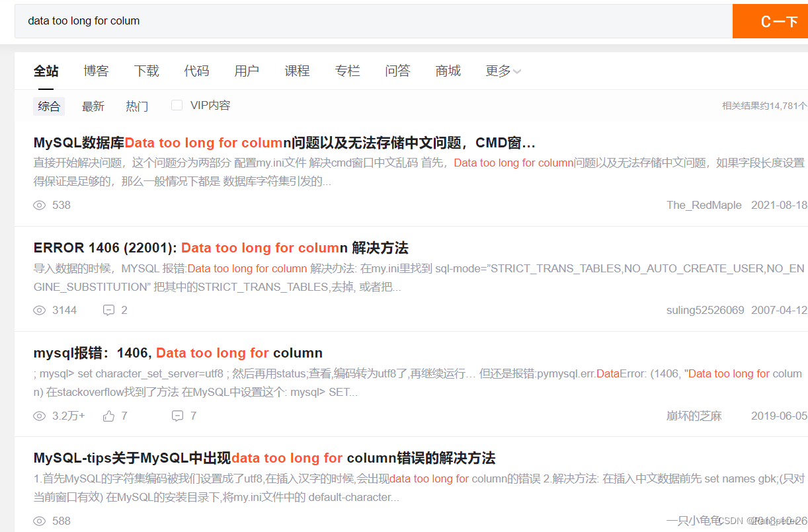Click the date 2019-06-05
The height and width of the screenshot is (532, 808).
[780, 416]
